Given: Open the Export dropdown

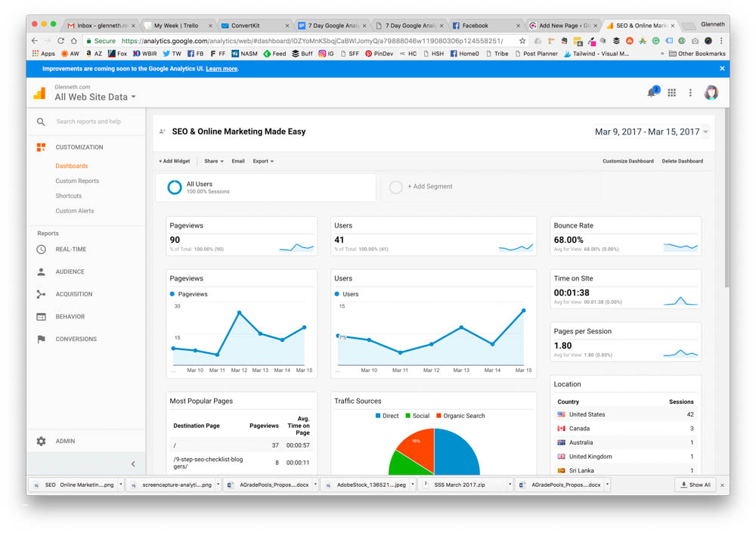Looking at the screenshot, I should (263, 161).
